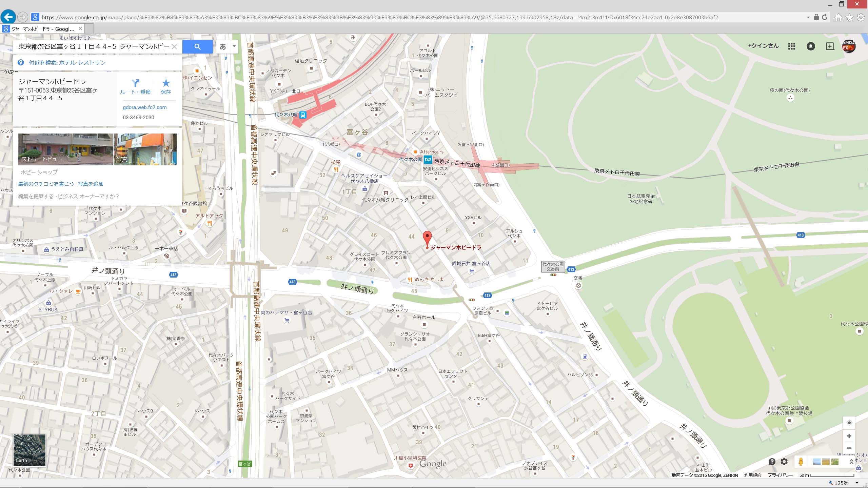Click ル・シァレ cafe cup marker

(78, 291)
